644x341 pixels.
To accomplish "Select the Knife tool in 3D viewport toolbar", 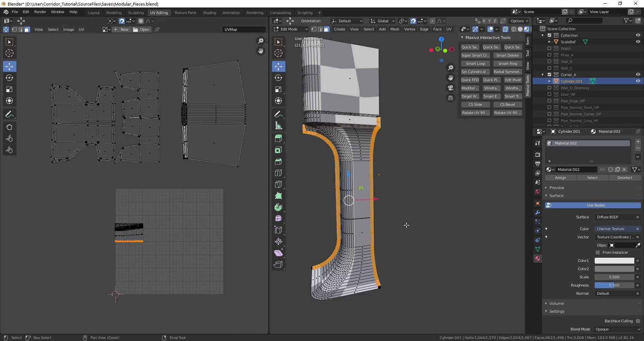I will tap(278, 184).
